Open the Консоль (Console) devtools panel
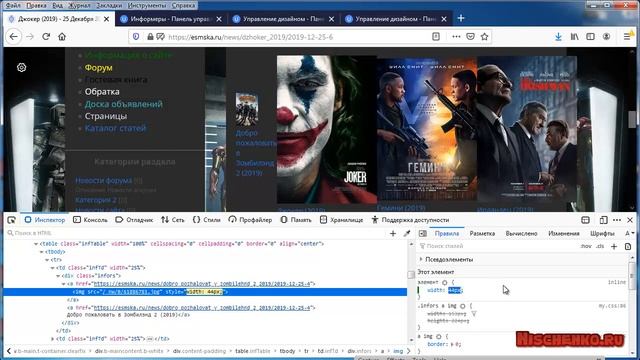 point(90,220)
